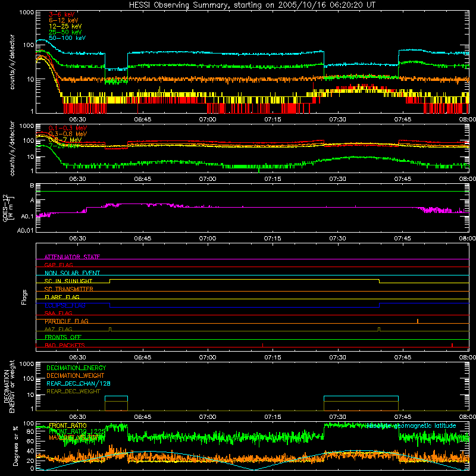The width and height of the screenshot is (476, 476).
Task: Click the particle flag spike near 07:48
Action: (x=418, y=321)
